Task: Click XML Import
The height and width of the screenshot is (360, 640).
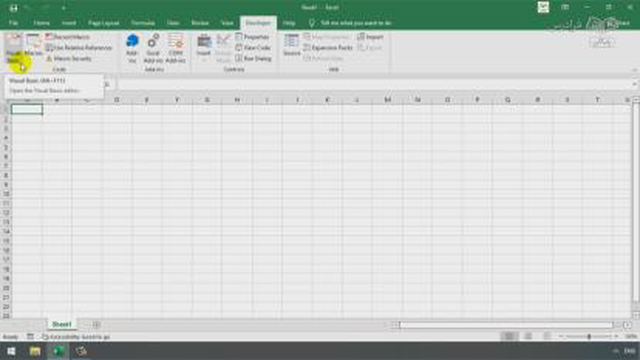Action: click(370, 37)
